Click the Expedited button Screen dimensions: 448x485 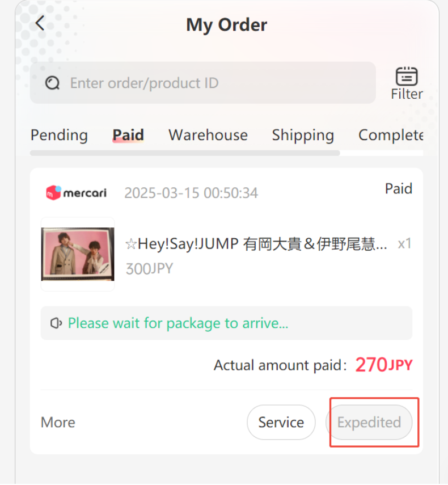369,423
